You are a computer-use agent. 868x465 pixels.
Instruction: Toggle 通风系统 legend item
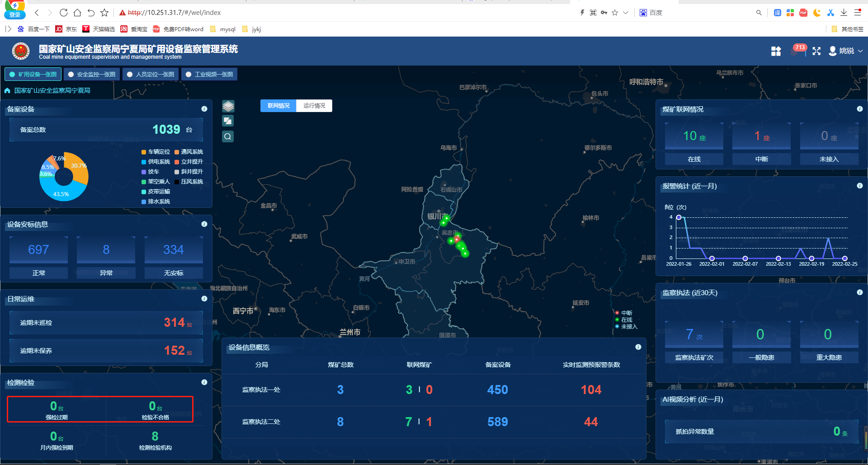coord(189,152)
